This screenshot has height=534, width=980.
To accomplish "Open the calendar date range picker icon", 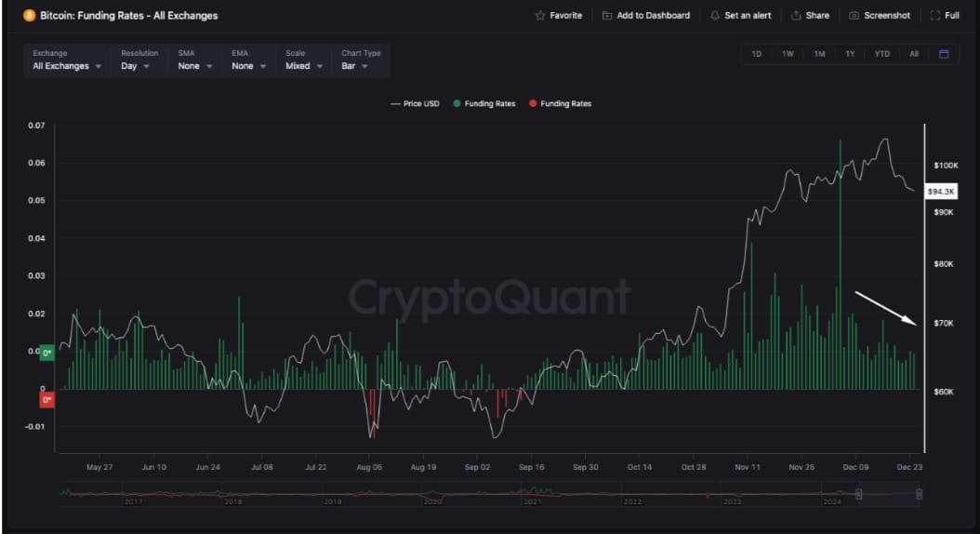I will (944, 54).
